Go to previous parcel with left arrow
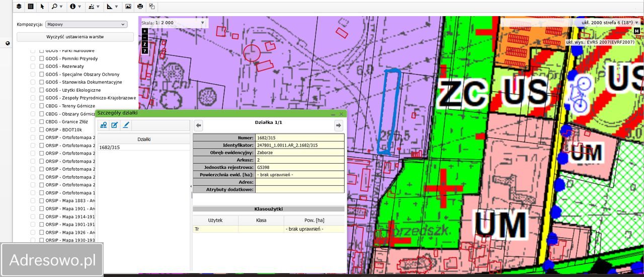This screenshot has height=277, width=644. click(198, 125)
